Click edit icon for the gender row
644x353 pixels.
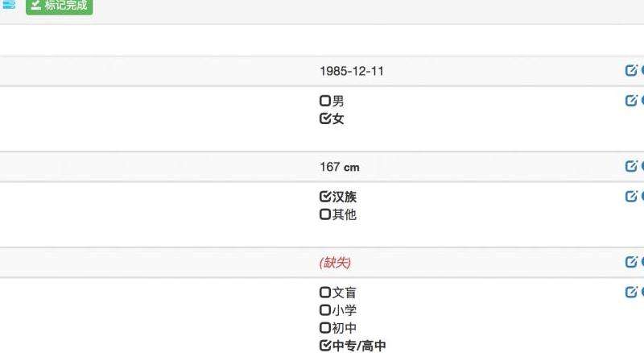pyautogui.click(x=631, y=101)
